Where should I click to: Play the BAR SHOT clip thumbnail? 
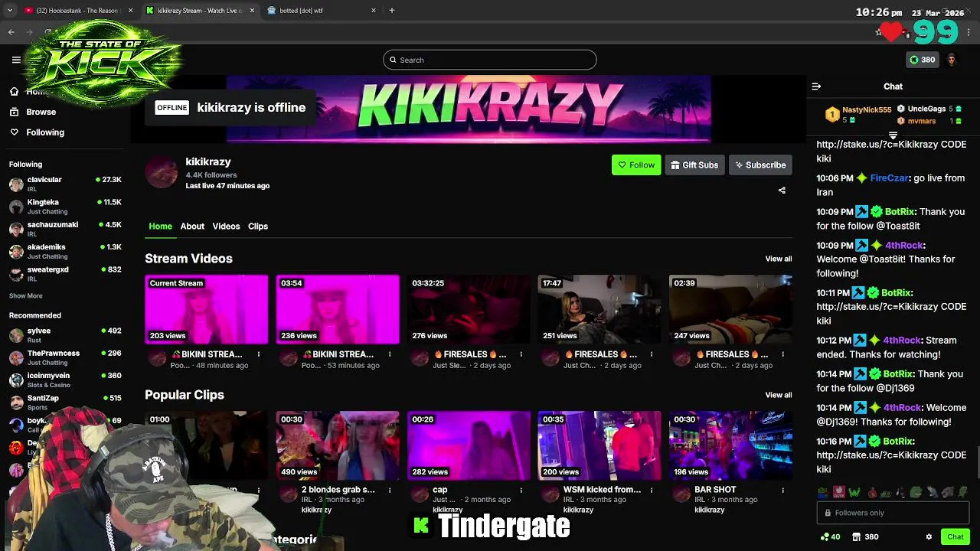(x=730, y=445)
